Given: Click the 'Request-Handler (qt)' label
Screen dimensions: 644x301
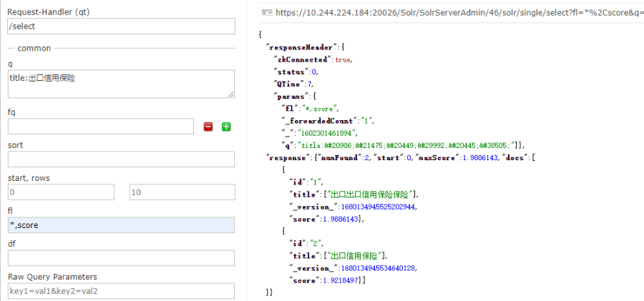Looking at the screenshot, I should [49, 12].
